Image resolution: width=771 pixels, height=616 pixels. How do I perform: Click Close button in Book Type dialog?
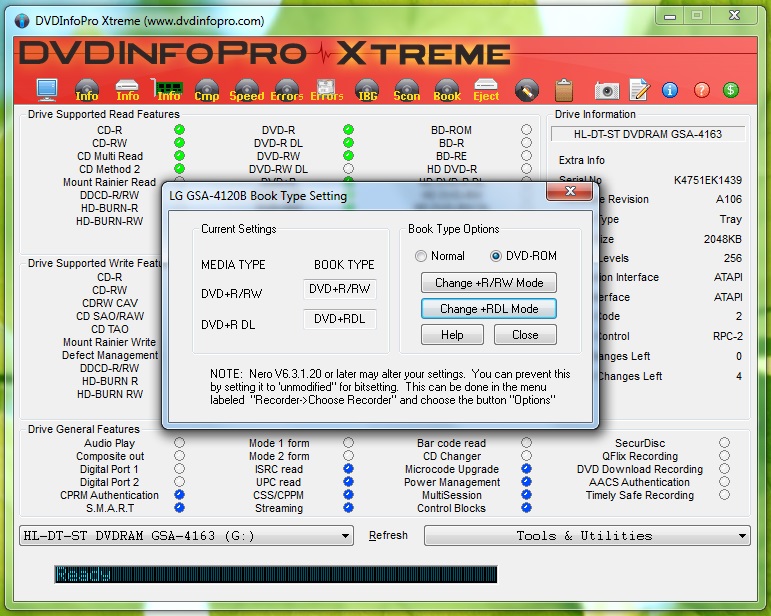coord(525,335)
